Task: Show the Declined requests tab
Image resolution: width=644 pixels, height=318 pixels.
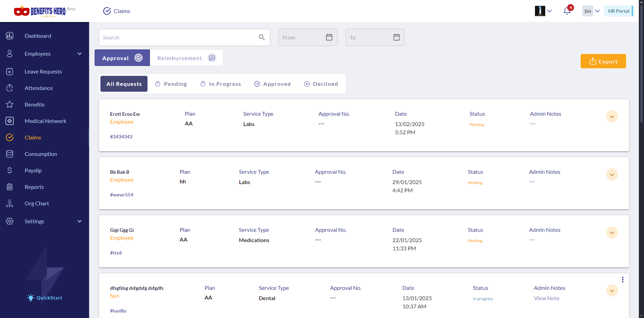Action: coord(321,84)
